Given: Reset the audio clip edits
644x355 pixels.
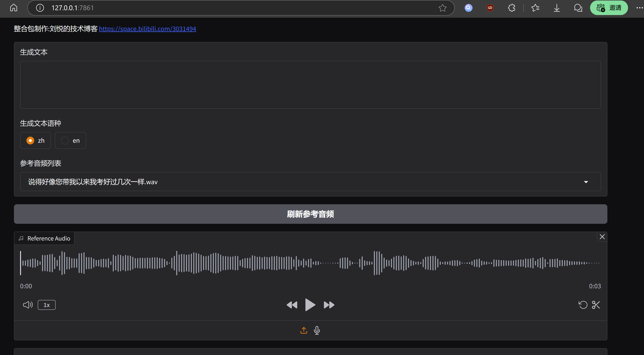Looking at the screenshot, I should coord(583,305).
